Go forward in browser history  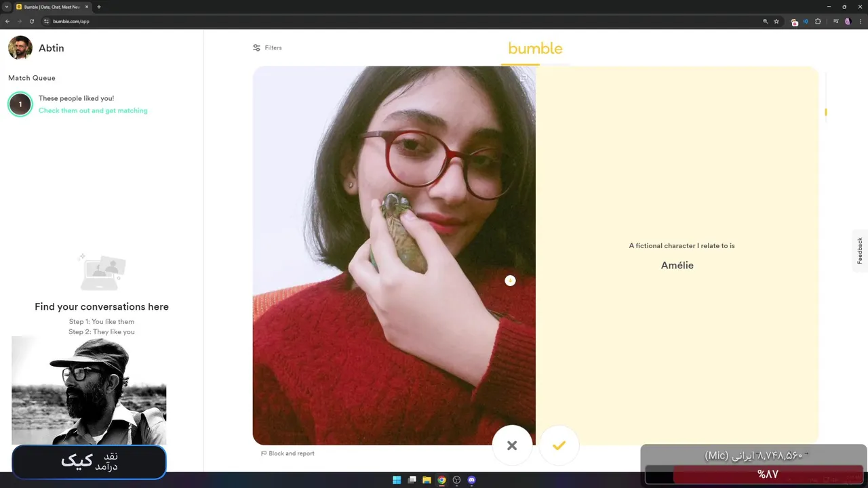click(19, 21)
